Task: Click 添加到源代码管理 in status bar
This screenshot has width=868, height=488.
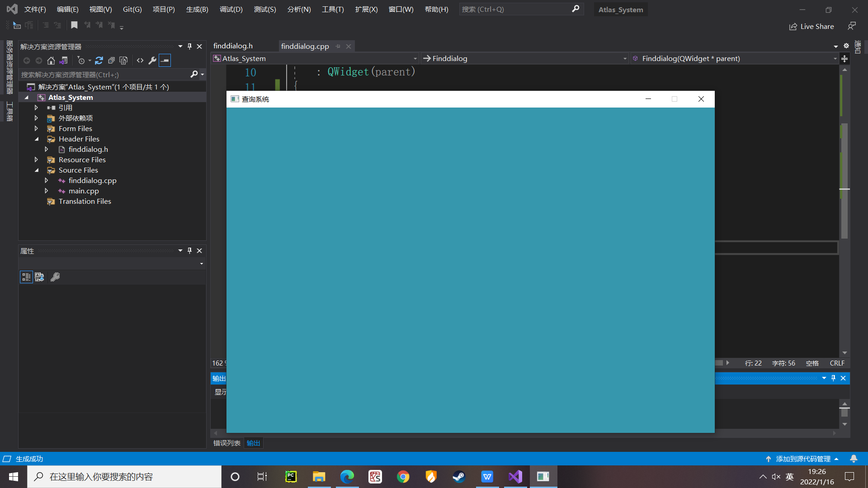Action: [803, 459]
